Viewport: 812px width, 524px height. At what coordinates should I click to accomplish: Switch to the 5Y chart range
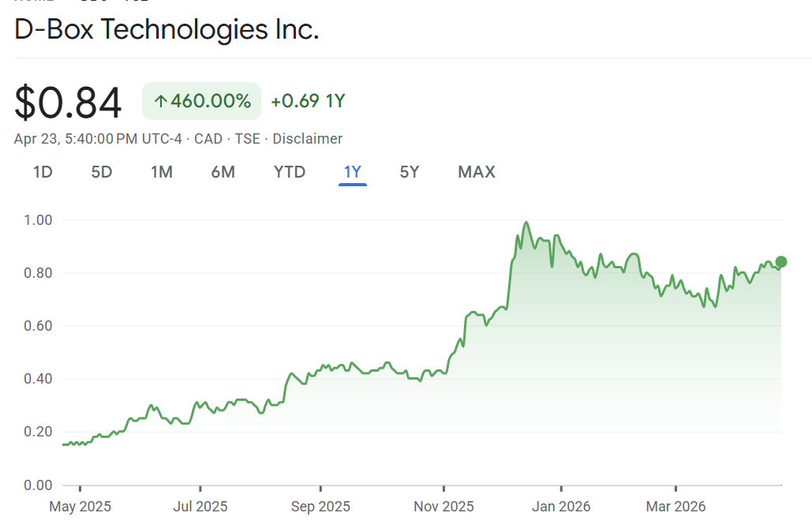point(409,172)
